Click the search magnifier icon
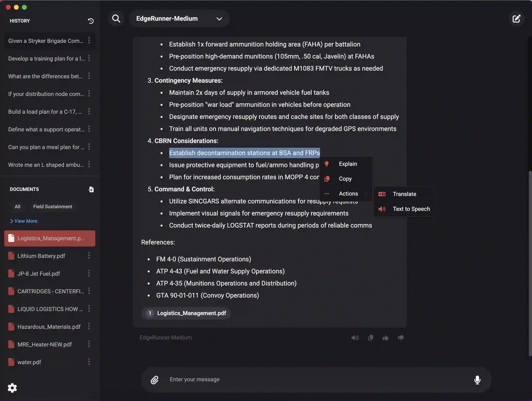The height and width of the screenshot is (401, 532). click(x=116, y=19)
